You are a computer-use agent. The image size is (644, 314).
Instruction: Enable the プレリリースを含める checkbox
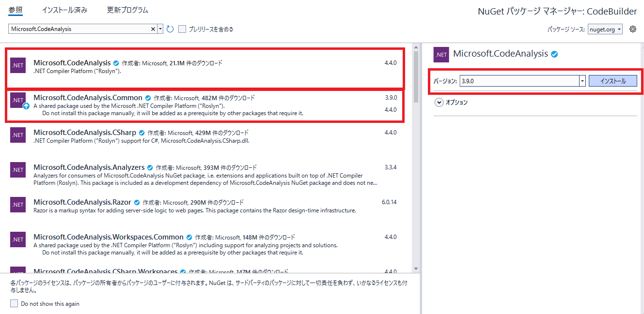(x=182, y=29)
